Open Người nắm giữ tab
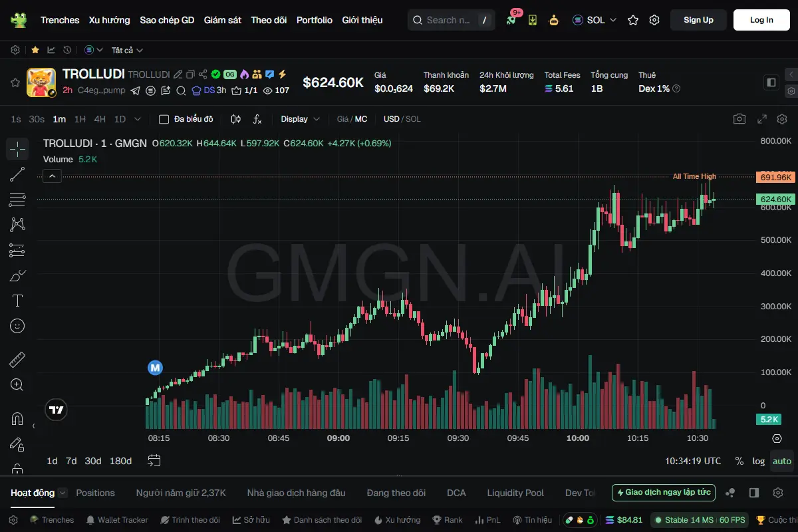 (x=181, y=493)
